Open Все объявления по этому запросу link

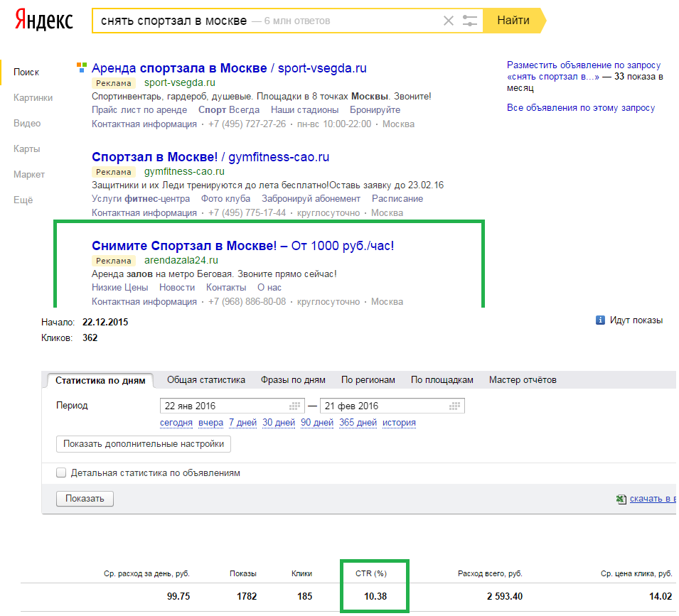(580, 108)
